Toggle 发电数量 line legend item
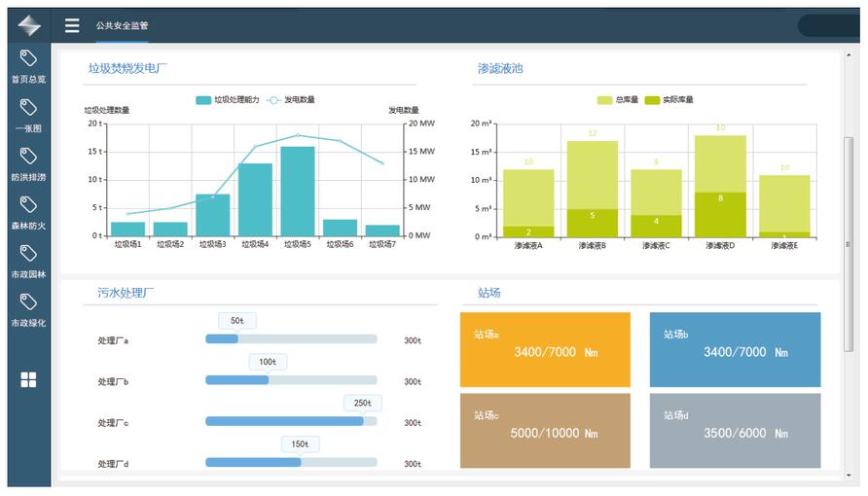 pyautogui.click(x=292, y=99)
